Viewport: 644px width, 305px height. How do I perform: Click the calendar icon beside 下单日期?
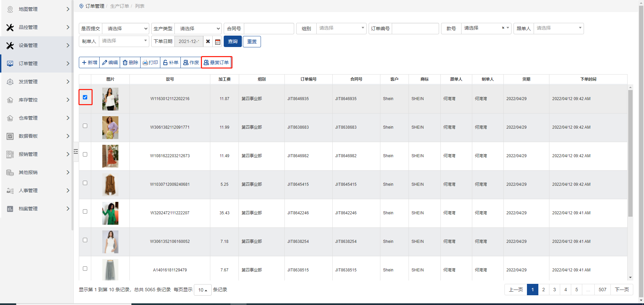point(218,42)
